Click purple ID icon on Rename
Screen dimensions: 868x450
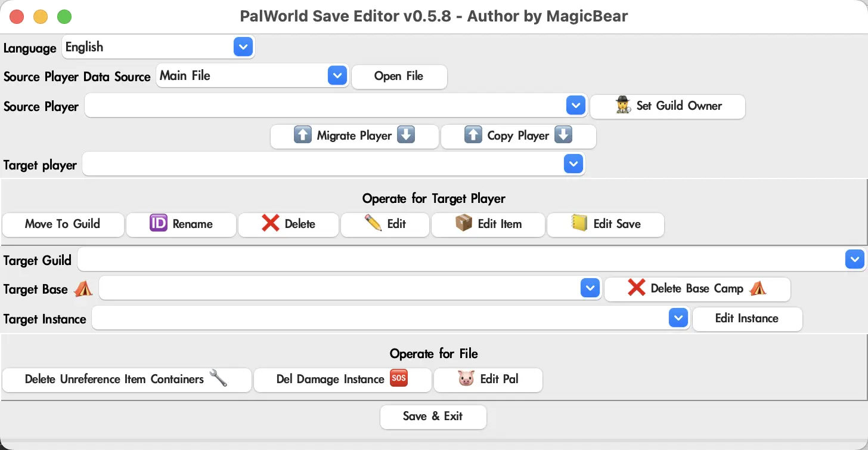(x=159, y=223)
